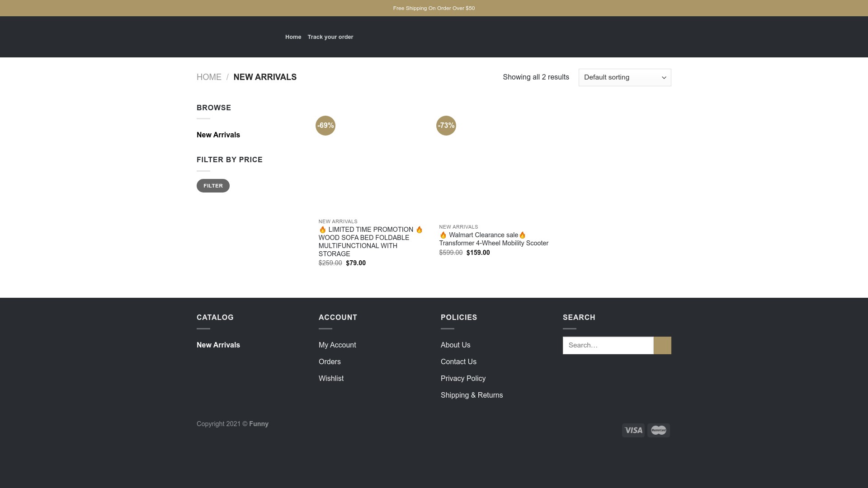Open the Default sorting dropdown
This screenshot has height=488, width=868.
[624, 77]
